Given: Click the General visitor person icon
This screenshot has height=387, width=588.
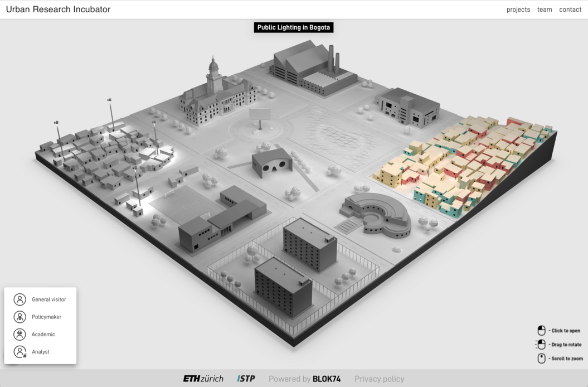Looking at the screenshot, I should [x=20, y=299].
